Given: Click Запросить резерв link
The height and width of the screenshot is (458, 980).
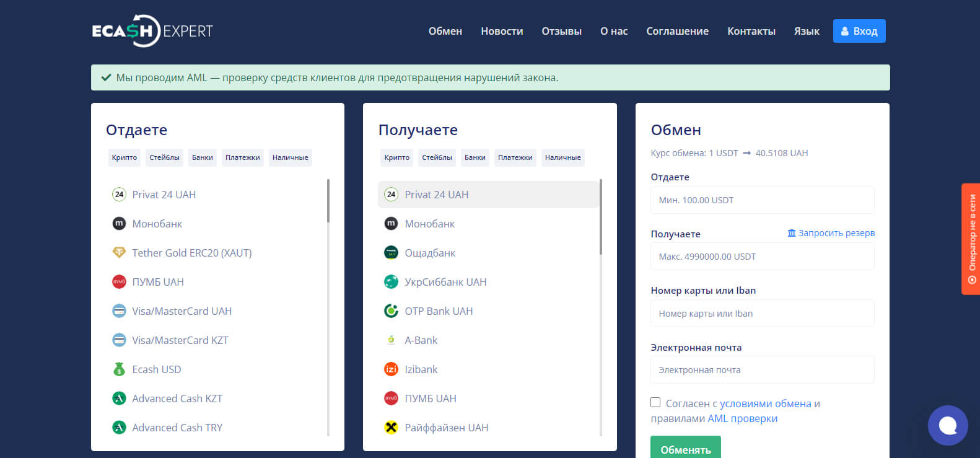Looking at the screenshot, I should (x=836, y=233).
